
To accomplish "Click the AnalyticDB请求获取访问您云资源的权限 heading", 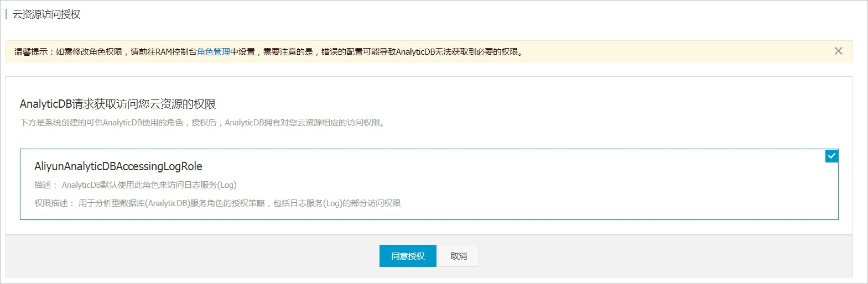I will point(118,104).
